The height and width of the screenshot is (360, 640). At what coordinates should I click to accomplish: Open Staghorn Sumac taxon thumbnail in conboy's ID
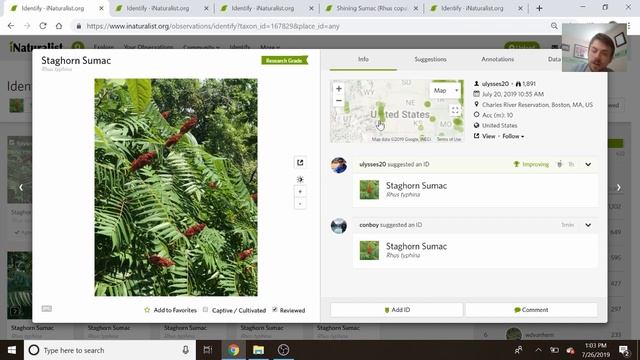click(369, 250)
